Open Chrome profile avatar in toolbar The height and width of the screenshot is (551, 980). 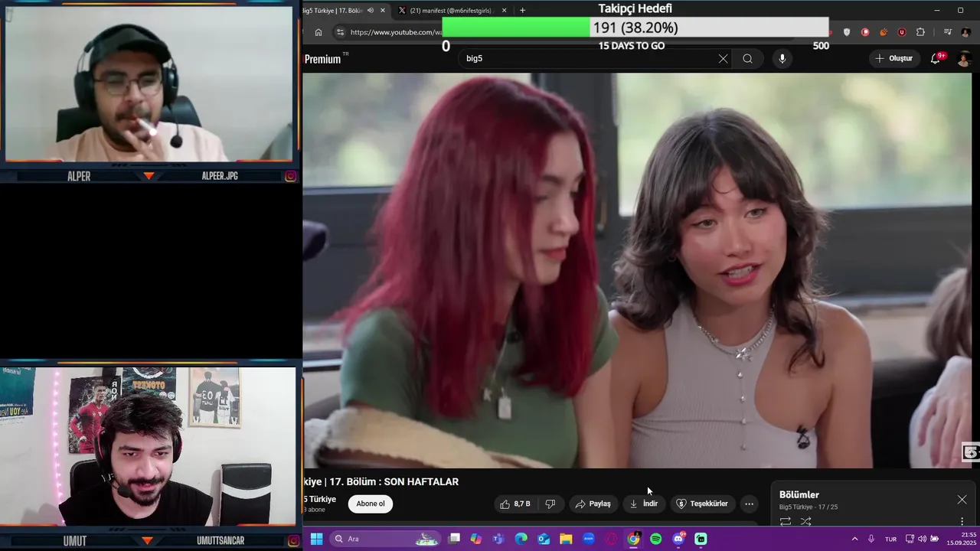click(x=966, y=32)
